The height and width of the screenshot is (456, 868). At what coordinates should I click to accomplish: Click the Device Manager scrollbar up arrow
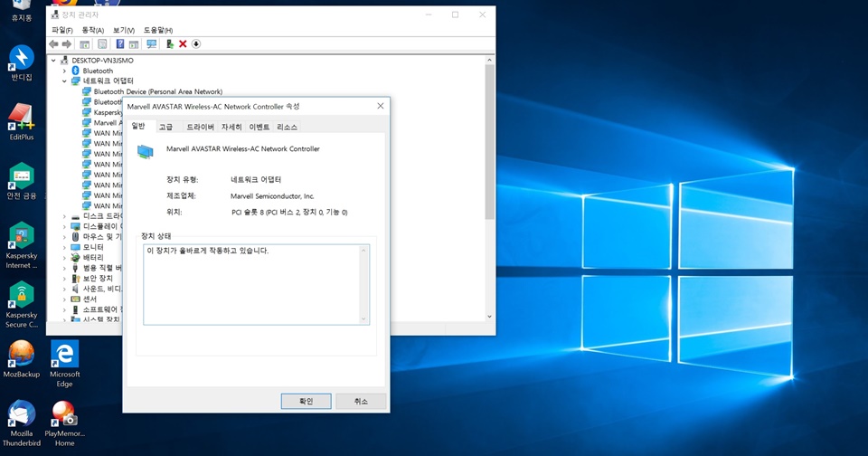point(489,60)
